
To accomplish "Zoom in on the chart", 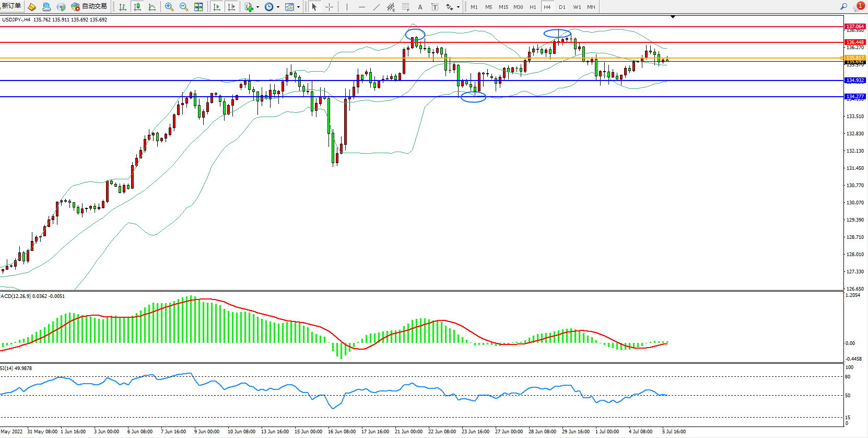I will 169,7.
